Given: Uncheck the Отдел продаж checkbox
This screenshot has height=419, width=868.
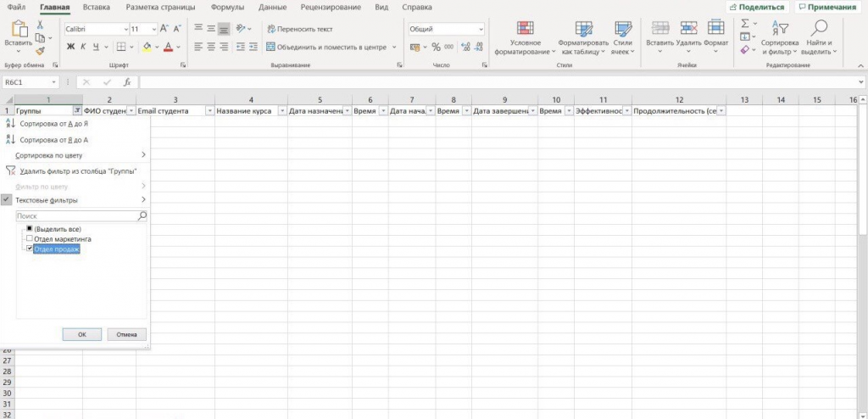Looking at the screenshot, I should coord(30,249).
